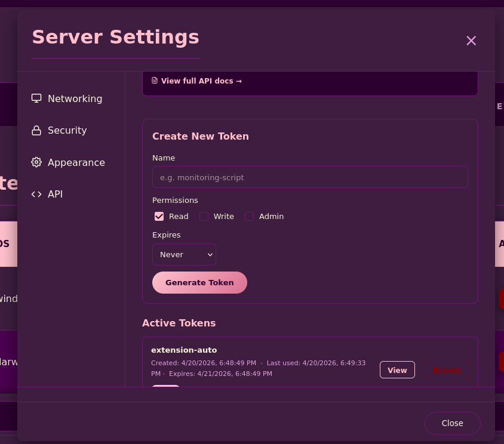The height and width of the screenshot is (444, 504).
Task: Click the Close button in the dialog footer
Action: (x=452, y=423)
